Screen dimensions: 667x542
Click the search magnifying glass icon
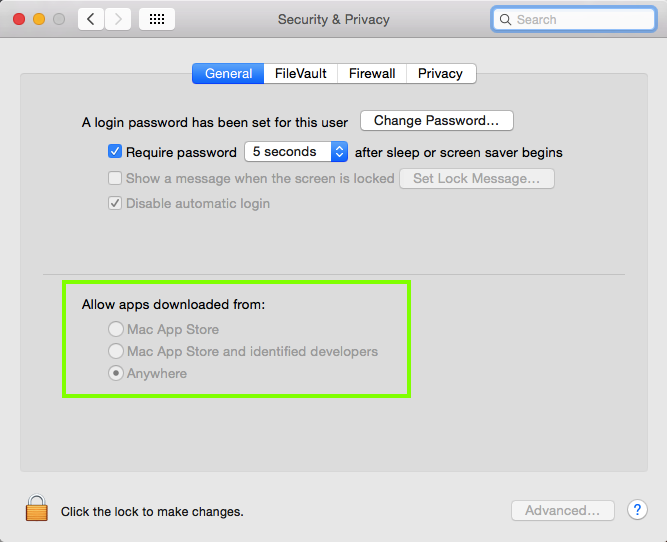pos(507,19)
